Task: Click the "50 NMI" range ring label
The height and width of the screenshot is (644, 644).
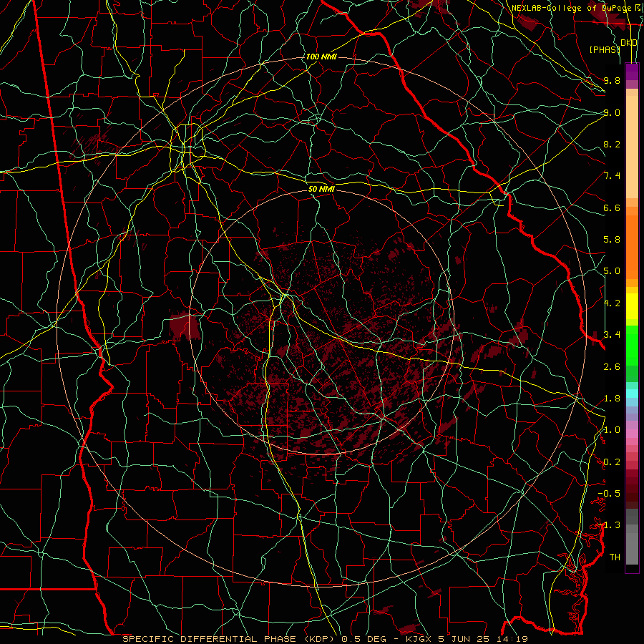Action: (321, 189)
